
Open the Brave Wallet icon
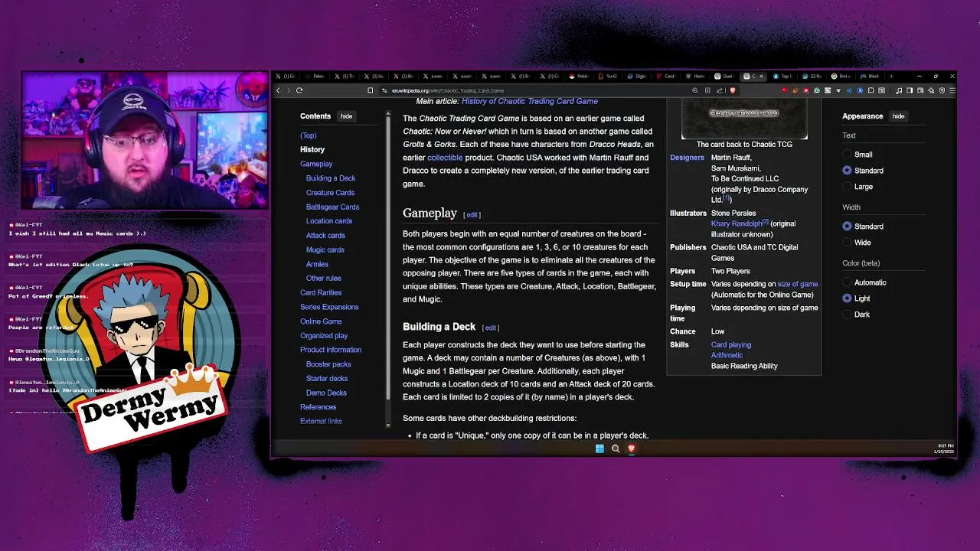click(x=920, y=90)
